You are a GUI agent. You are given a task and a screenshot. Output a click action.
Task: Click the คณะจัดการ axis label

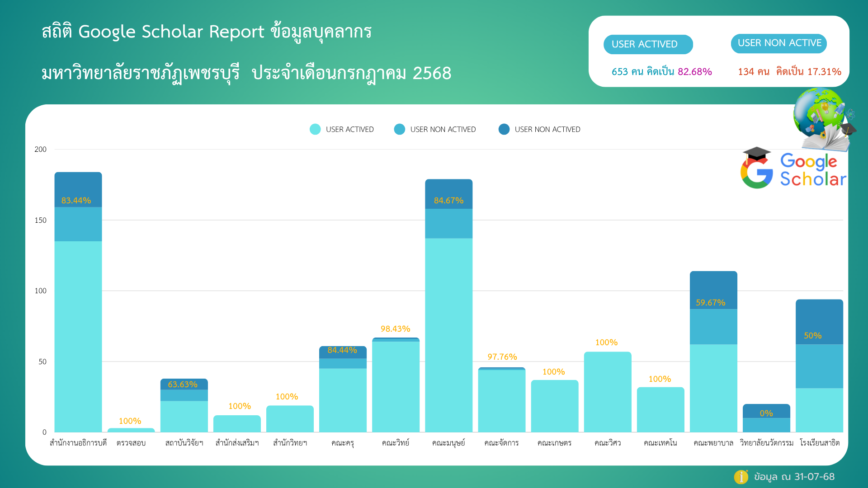click(x=501, y=443)
